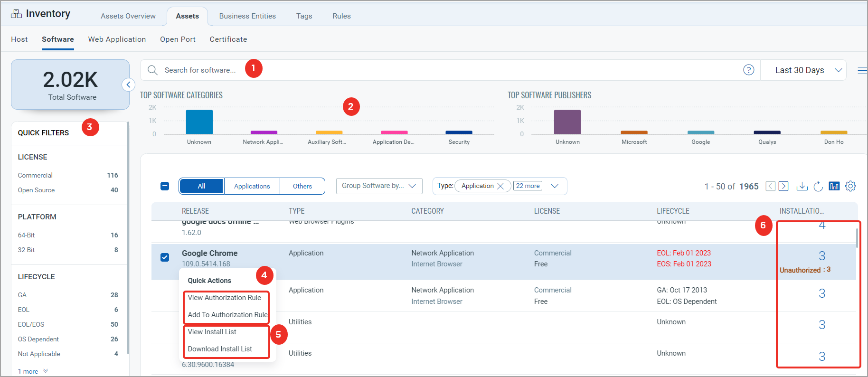The image size is (868, 377).
Task: Choose View Authorization Rule
Action: tap(225, 298)
